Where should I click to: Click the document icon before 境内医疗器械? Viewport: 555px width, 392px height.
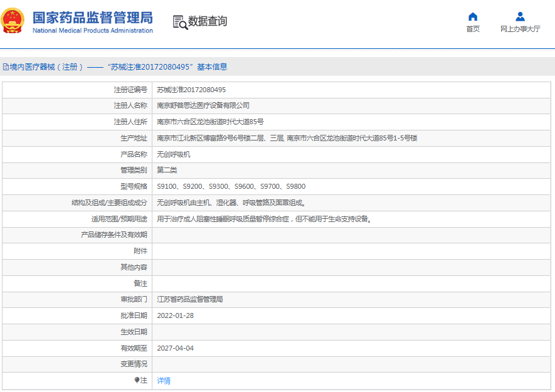6,67
